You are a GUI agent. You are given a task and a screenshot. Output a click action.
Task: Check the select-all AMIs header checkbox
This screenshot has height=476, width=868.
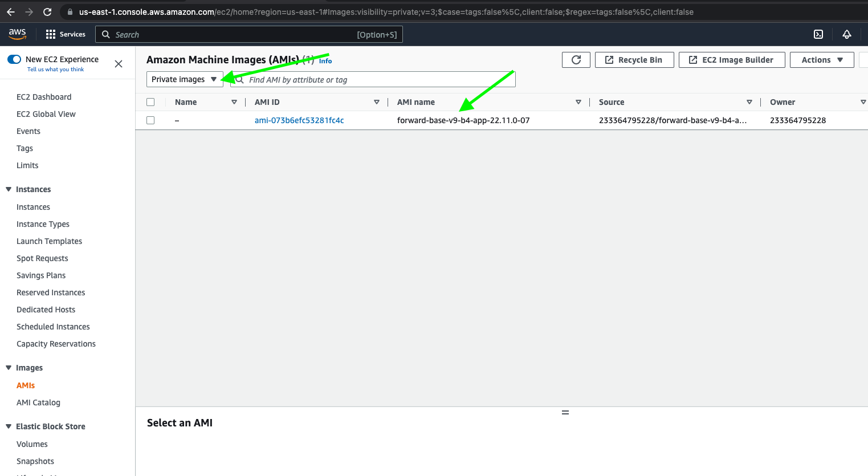150,102
